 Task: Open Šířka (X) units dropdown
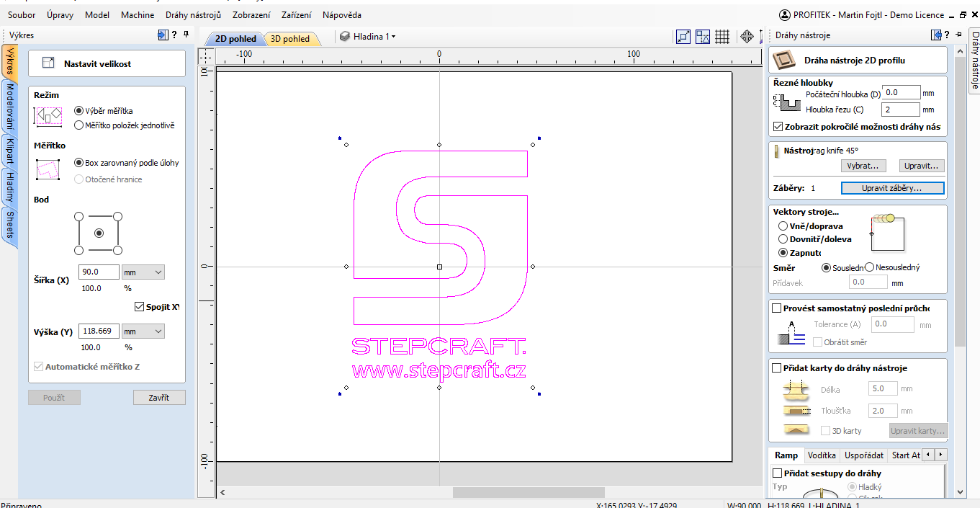click(x=143, y=272)
